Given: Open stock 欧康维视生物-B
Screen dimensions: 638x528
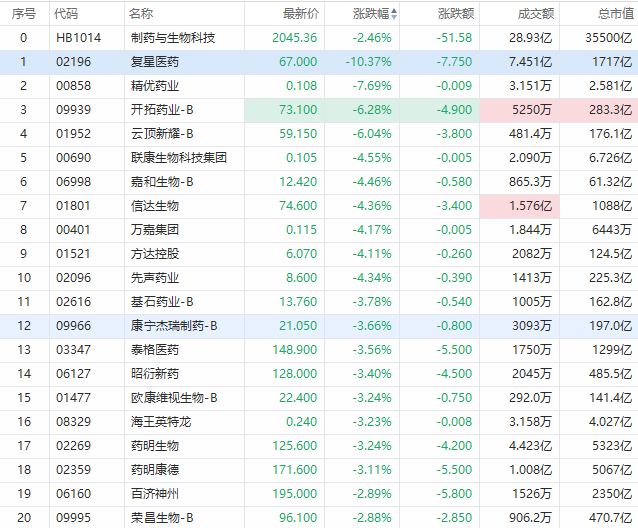Looking at the screenshot, I should [174, 398].
